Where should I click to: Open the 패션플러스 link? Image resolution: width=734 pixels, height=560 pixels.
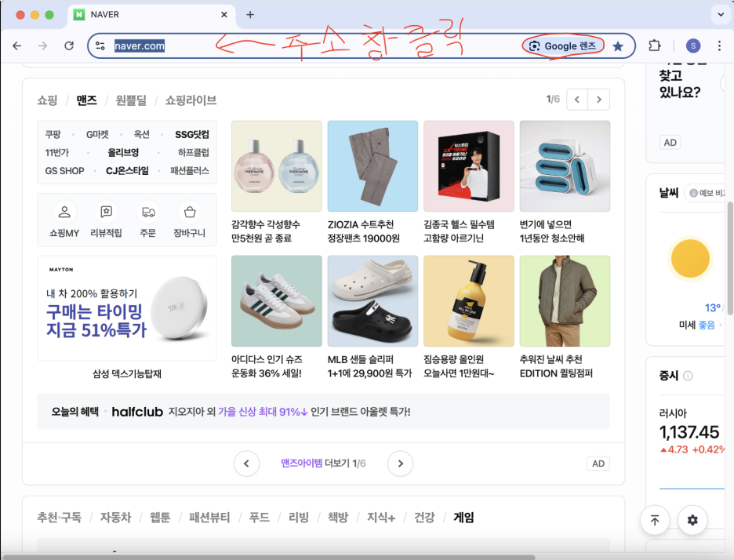coord(190,171)
